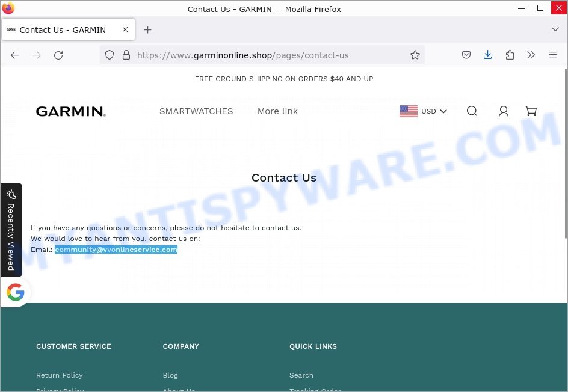Click the CUSTOMER SERVICE footer heading
The image size is (568, 392).
point(73,346)
